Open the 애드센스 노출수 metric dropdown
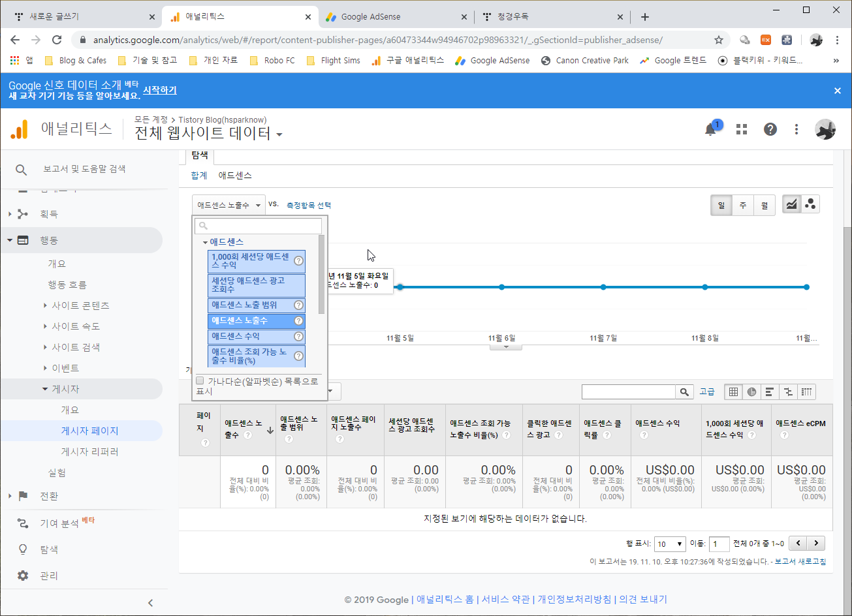Viewport: 852px width, 616px height. pyautogui.click(x=229, y=205)
